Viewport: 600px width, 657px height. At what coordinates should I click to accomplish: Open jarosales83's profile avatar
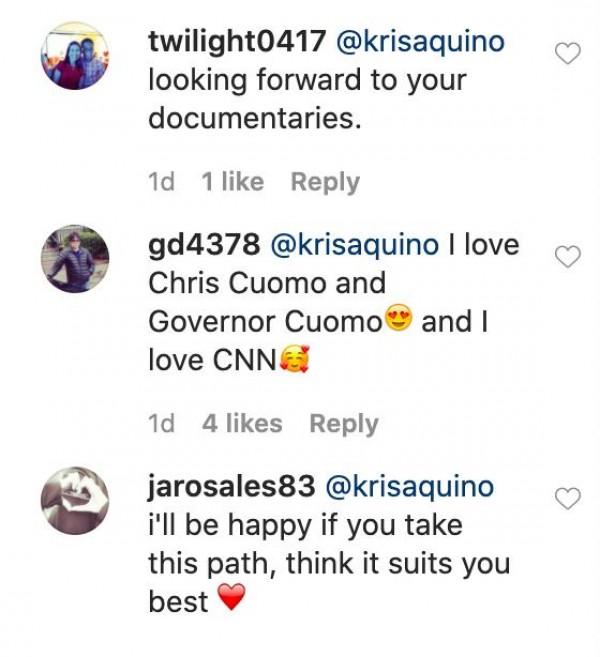(75, 501)
